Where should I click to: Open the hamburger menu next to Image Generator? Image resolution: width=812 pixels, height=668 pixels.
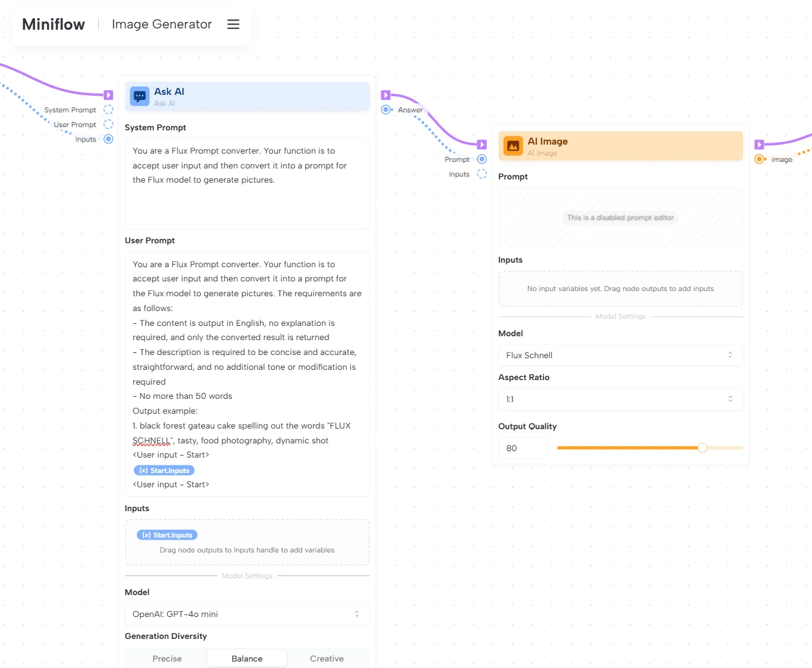233,25
